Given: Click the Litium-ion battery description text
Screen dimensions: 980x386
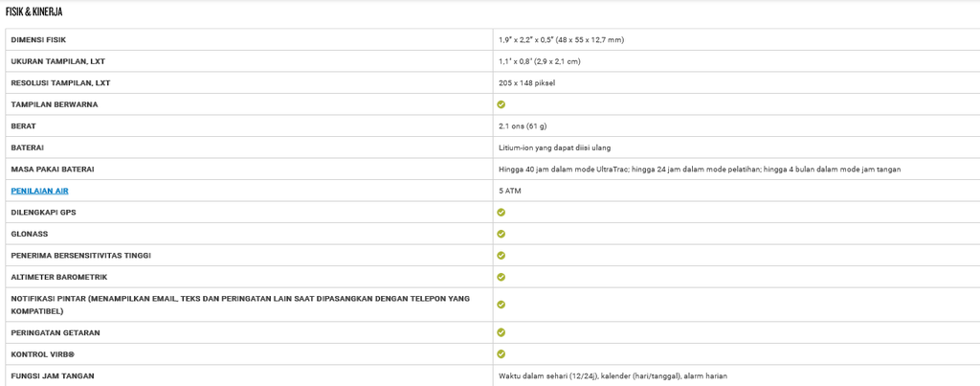Looking at the screenshot, I should pos(555,148).
